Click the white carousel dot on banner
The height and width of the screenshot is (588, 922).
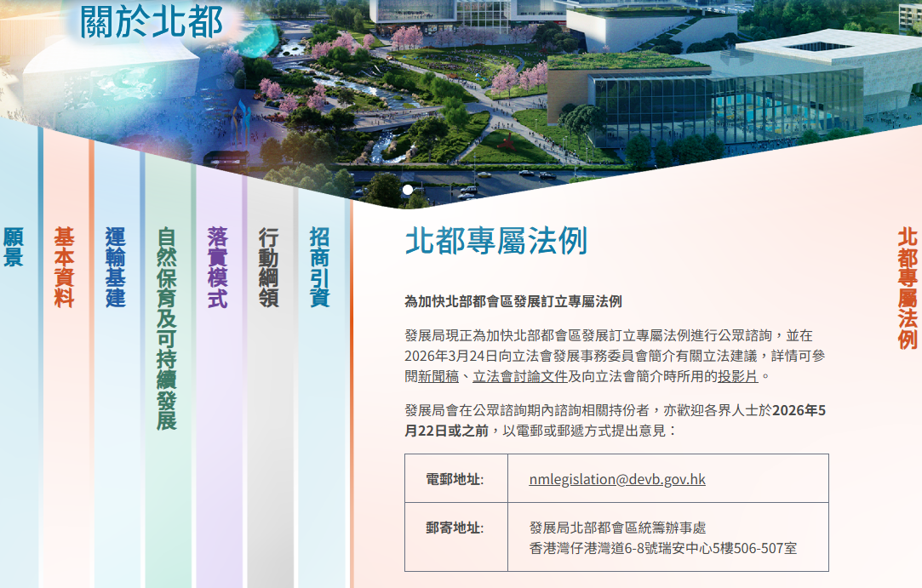tap(408, 190)
